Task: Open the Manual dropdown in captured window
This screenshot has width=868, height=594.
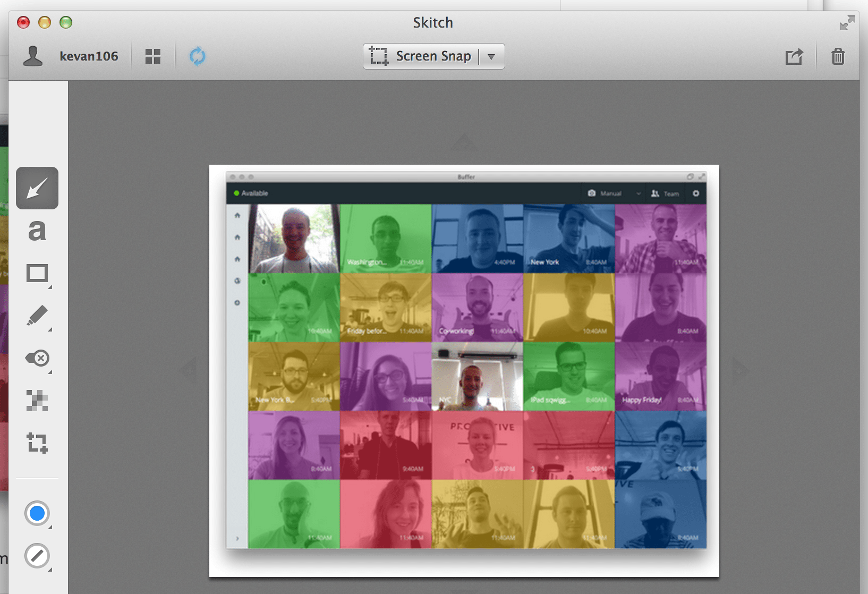Action: point(639,194)
